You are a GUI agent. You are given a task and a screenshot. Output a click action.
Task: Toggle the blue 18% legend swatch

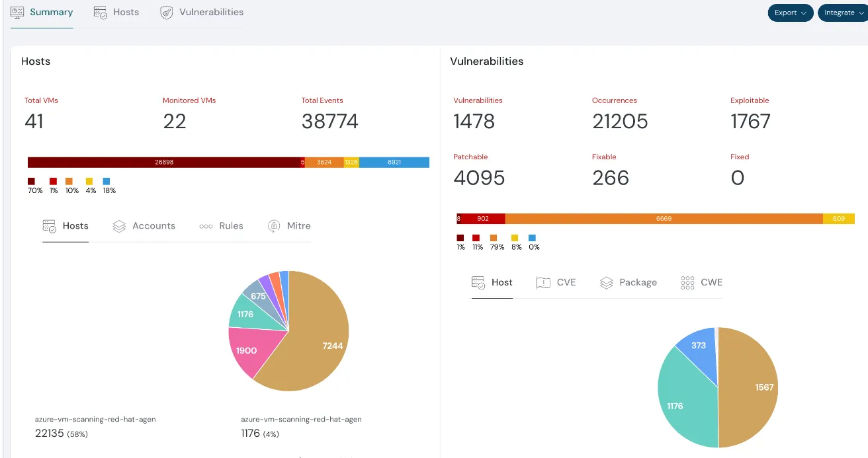pos(107,181)
